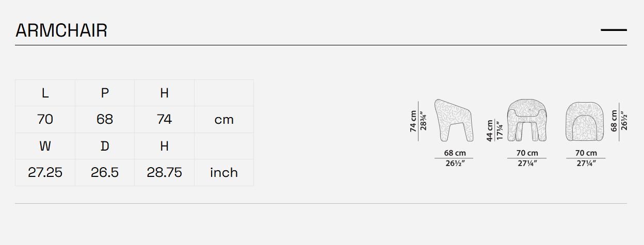The width and height of the screenshot is (644, 245).
Task: Click the 74 cm height dimension label
Action: pos(413,121)
